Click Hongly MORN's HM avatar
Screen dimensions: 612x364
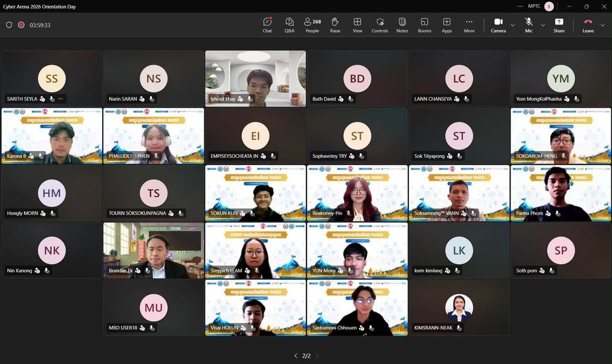[51, 193]
